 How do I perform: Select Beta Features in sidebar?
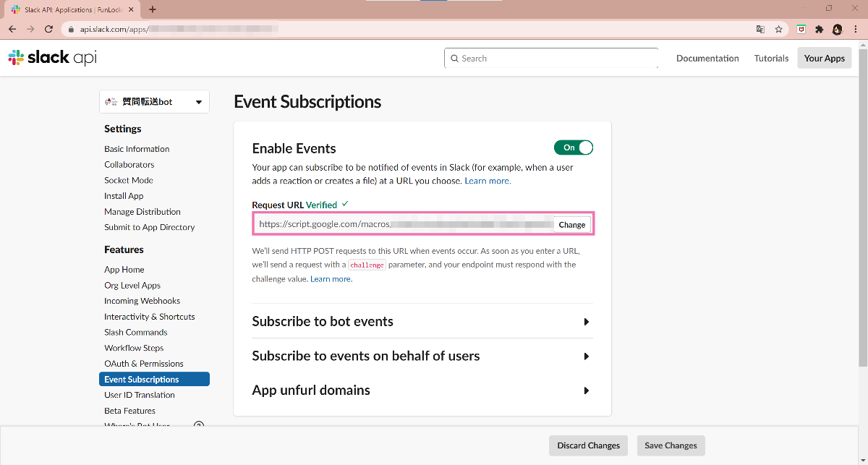click(x=130, y=411)
